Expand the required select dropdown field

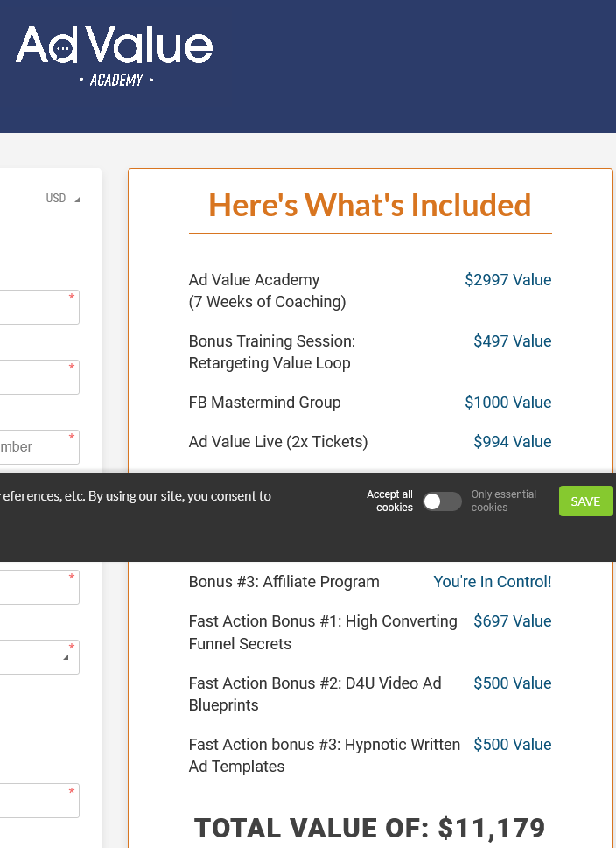coord(39,657)
